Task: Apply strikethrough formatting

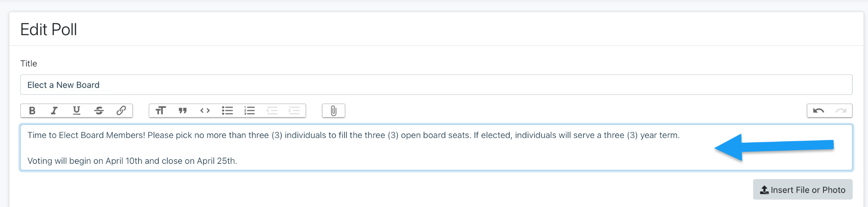Action: (x=99, y=110)
